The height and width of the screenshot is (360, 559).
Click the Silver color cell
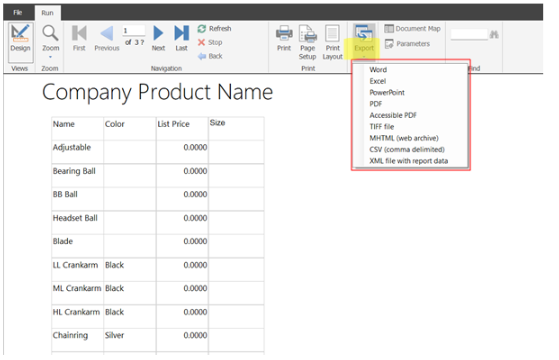pos(130,340)
